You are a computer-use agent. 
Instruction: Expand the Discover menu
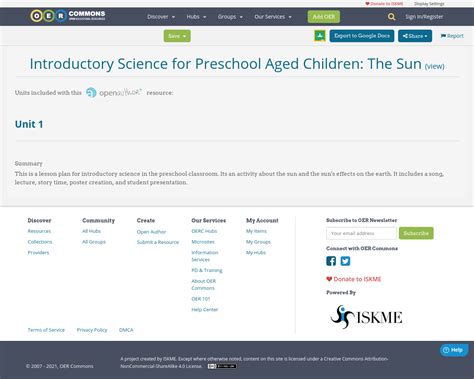(x=161, y=17)
